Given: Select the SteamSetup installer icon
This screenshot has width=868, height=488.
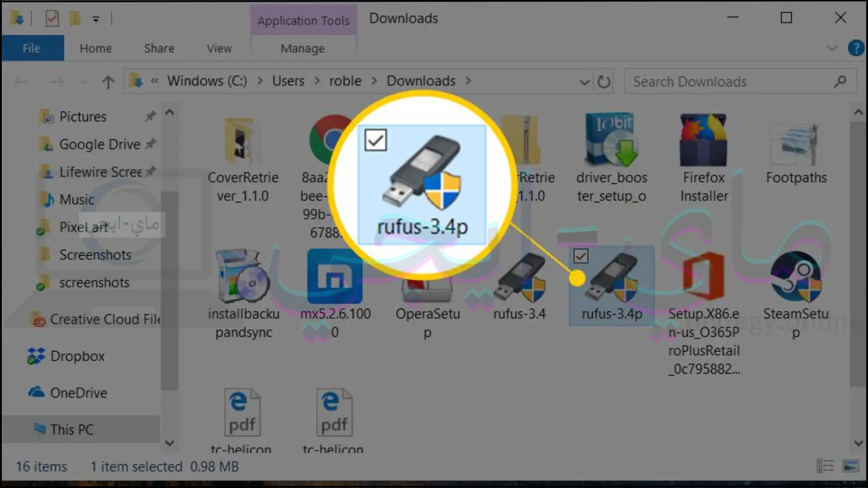Looking at the screenshot, I should click(796, 277).
